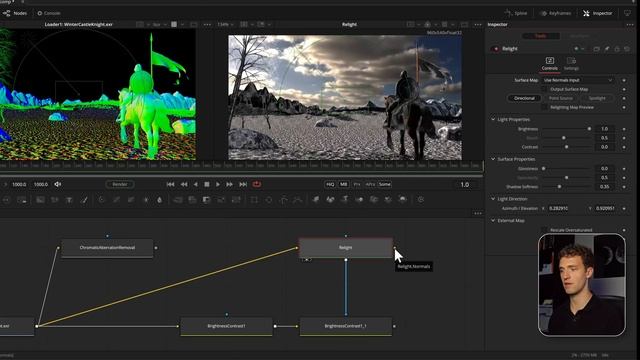The image size is (640, 360).
Task: Select the BrightnessContrast1_1 node
Action: 346,327
